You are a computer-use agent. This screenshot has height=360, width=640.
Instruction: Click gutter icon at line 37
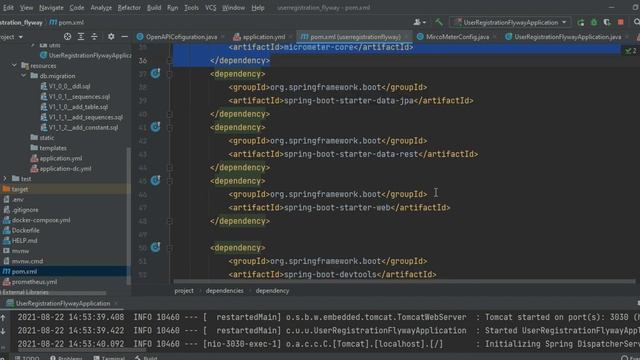(155, 73)
